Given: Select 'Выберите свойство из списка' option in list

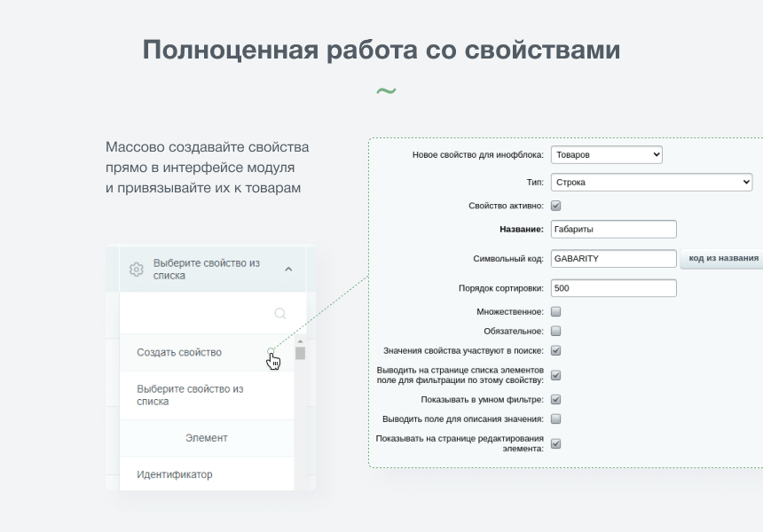Looking at the screenshot, I should (190, 395).
